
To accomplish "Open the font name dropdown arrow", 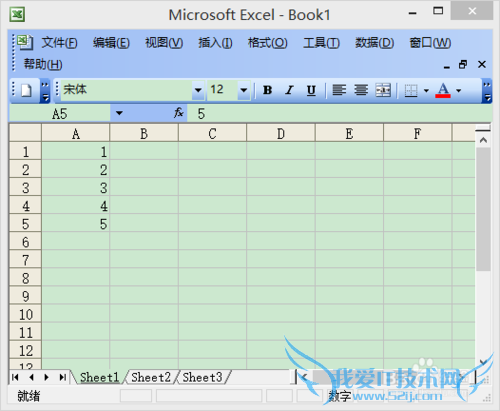I will 198,90.
